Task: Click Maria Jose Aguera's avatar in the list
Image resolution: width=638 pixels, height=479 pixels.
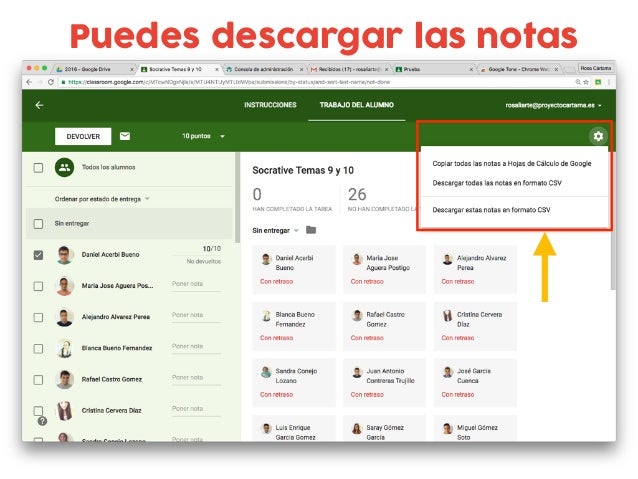Action: tap(64, 286)
